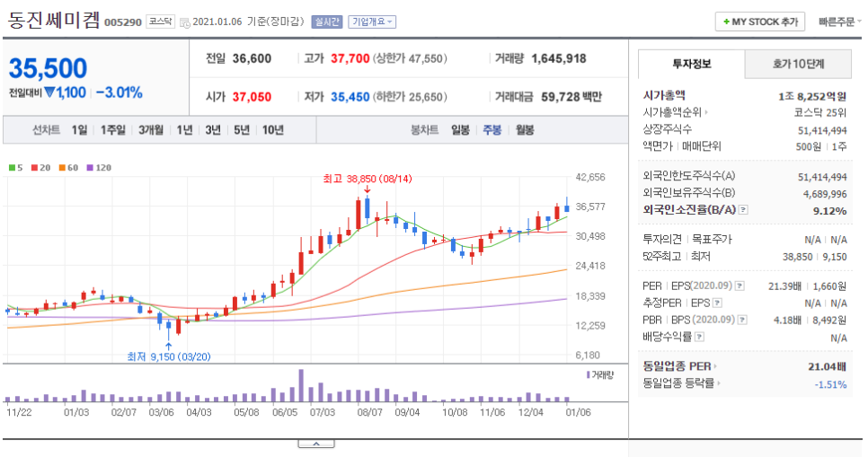Click the 01/06 date on chart axis
The height and width of the screenshot is (457, 868).
point(578,412)
